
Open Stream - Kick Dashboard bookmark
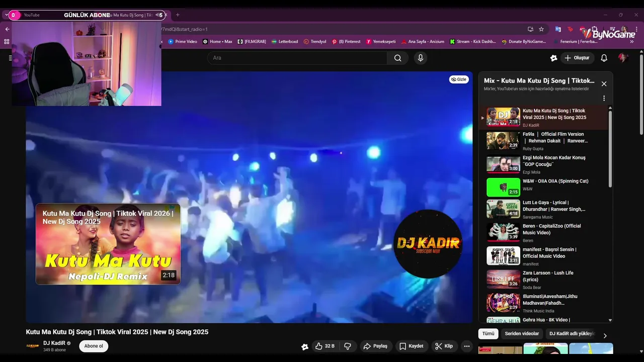(473, 42)
